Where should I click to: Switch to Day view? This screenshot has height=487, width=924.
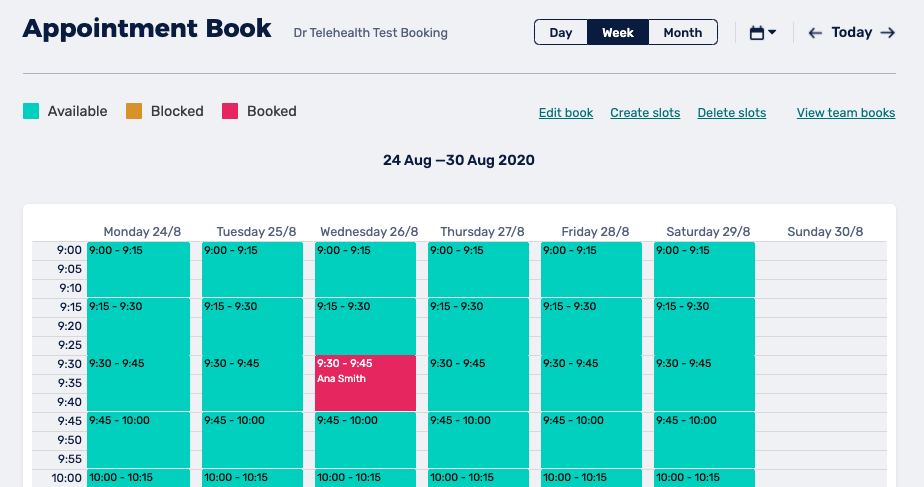(561, 33)
